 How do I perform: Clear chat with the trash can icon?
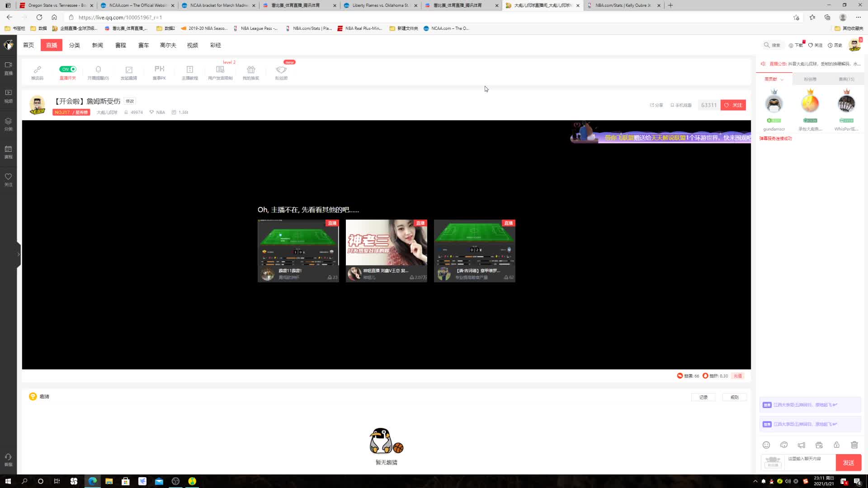pyautogui.click(x=854, y=445)
